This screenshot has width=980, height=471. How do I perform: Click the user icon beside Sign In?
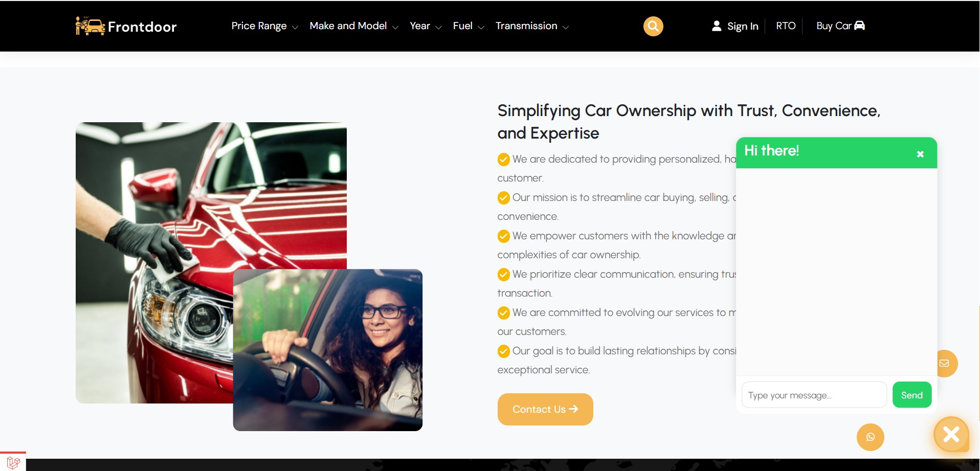pyautogui.click(x=717, y=26)
